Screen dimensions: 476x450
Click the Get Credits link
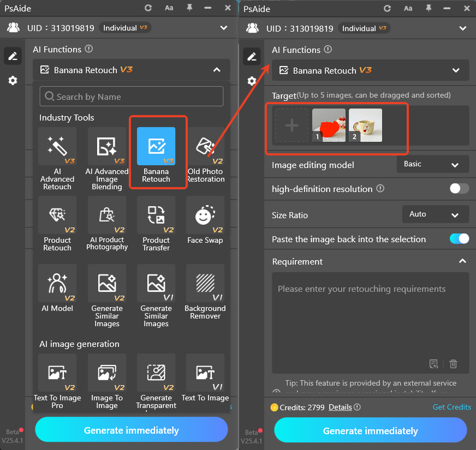point(451,407)
